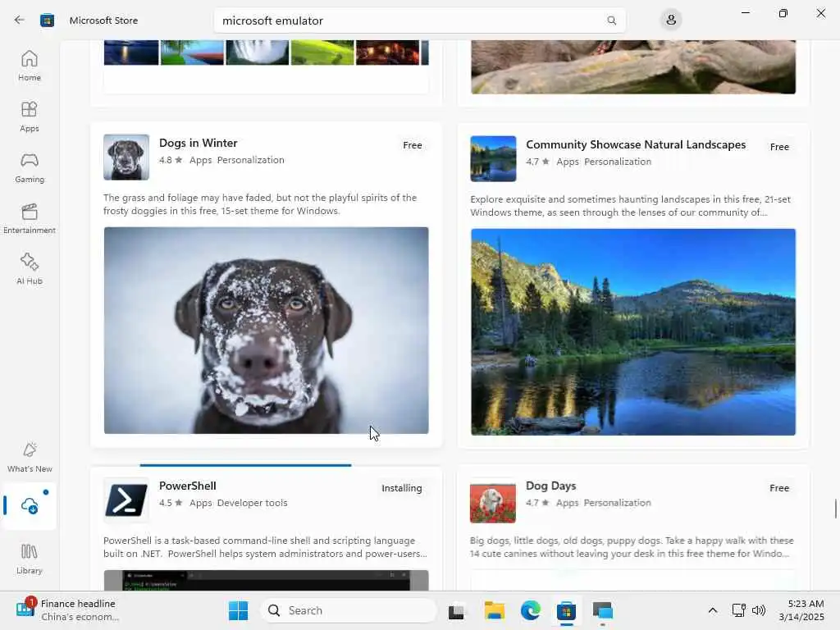This screenshot has width=840, height=630.
Task: Click the store search input field
Action: [419, 21]
